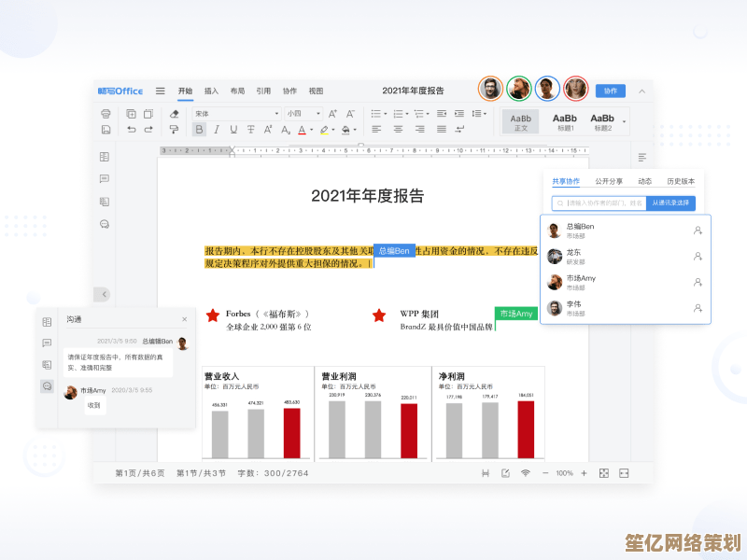Toggle strikethrough formatting
Image resolution: width=747 pixels, height=560 pixels.
pos(250,130)
